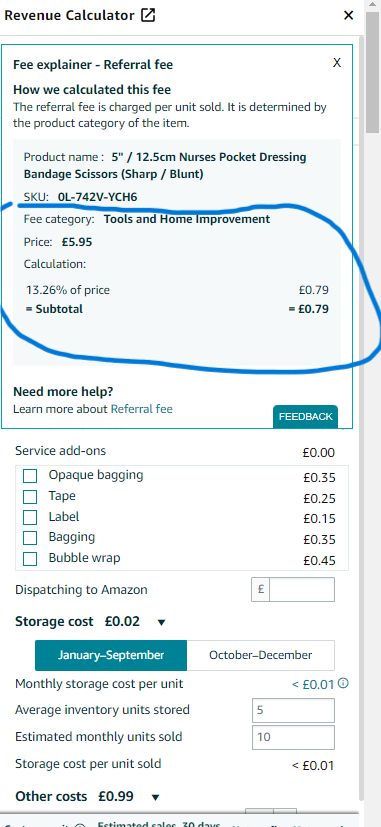Tick the Bubble wrap checkbox
The height and width of the screenshot is (827, 381).
(30, 559)
